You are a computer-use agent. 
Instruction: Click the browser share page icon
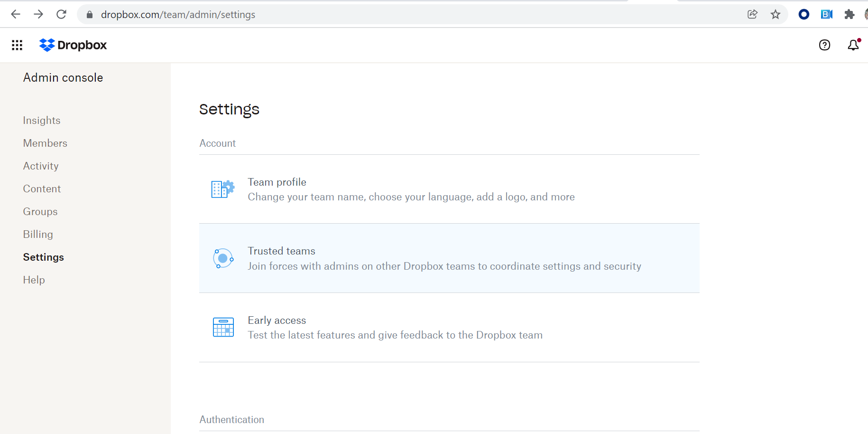point(752,15)
